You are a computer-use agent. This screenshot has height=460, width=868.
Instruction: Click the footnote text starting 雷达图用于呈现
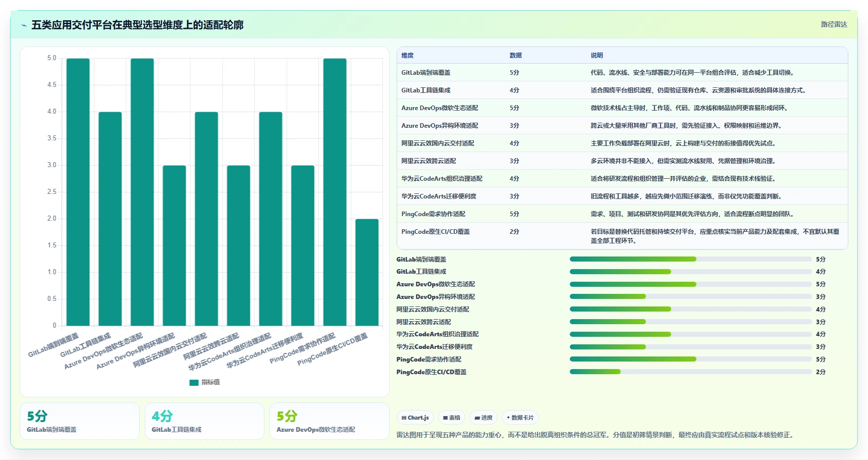[595, 435]
